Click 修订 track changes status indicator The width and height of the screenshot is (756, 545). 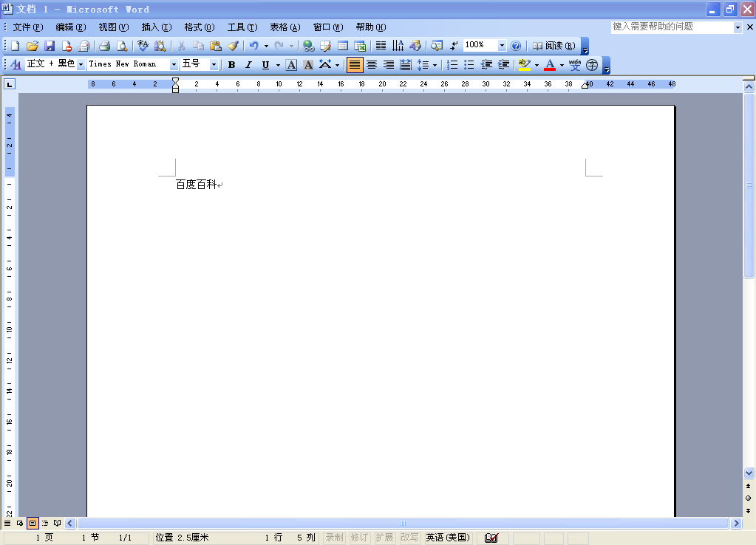(x=359, y=538)
